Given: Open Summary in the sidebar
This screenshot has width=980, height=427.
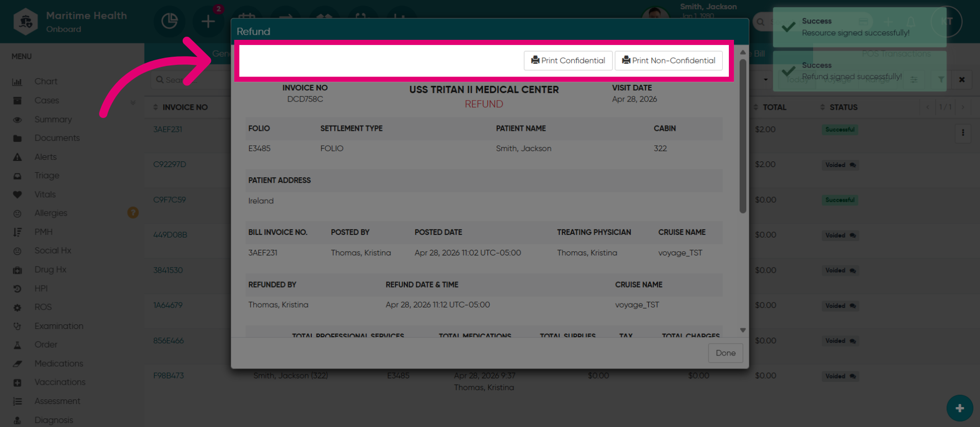Looking at the screenshot, I should [x=53, y=120].
